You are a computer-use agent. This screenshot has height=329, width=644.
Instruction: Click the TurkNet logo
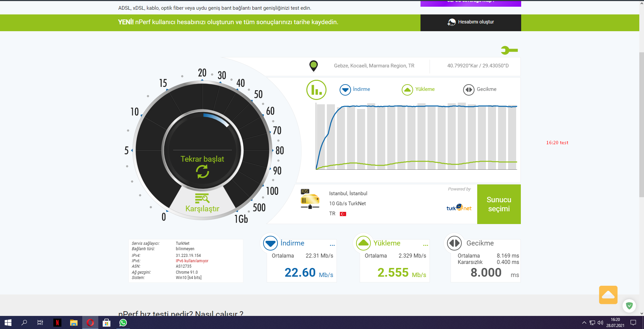[459, 208]
